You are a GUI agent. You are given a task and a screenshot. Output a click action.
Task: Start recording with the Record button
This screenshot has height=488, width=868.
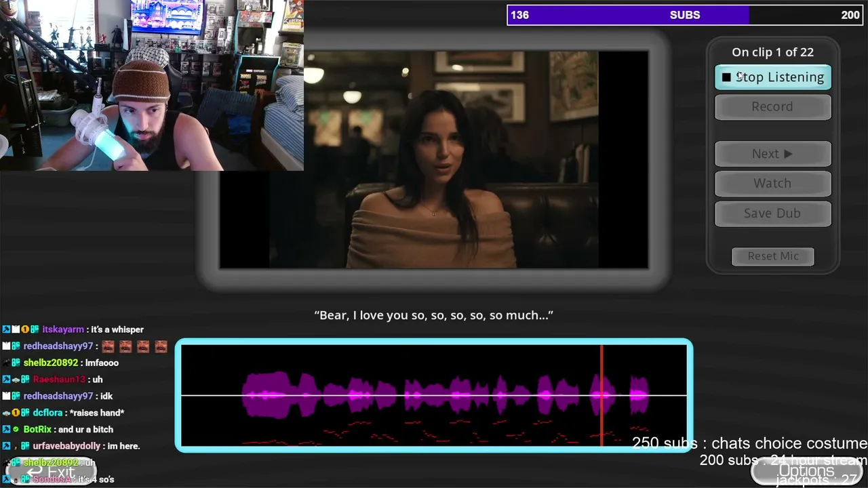pyautogui.click(x=772, y=106)
